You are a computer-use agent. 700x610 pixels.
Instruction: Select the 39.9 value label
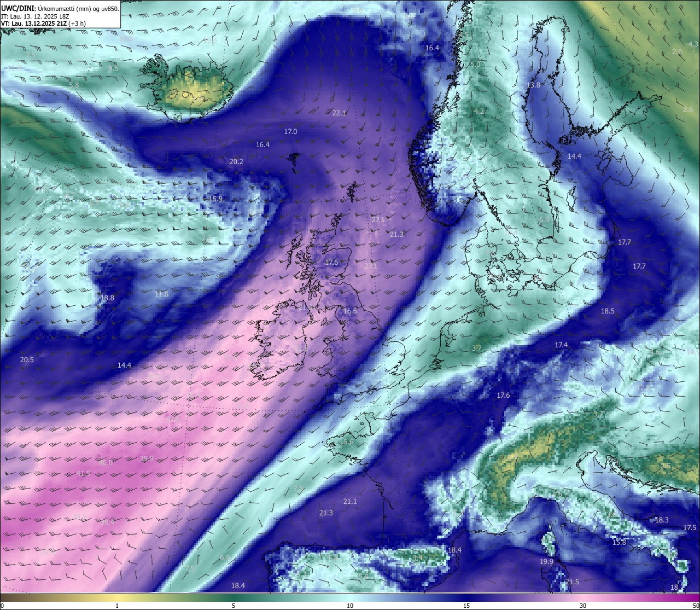pyautogui.click(x=147, y=459)
